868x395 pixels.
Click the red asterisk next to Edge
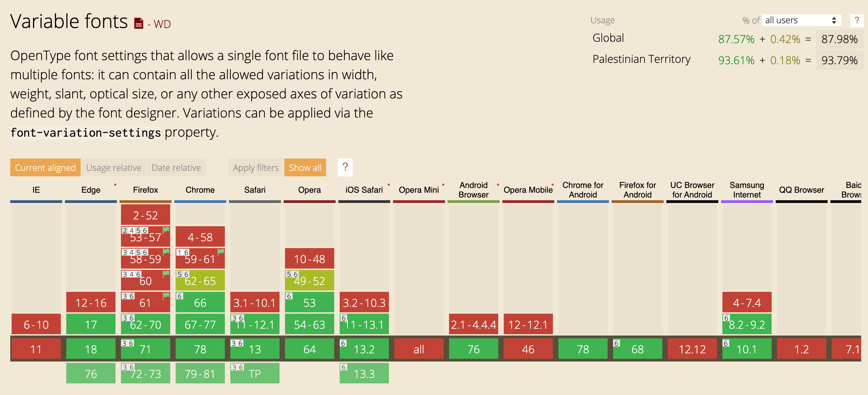[x=115, y=185]
